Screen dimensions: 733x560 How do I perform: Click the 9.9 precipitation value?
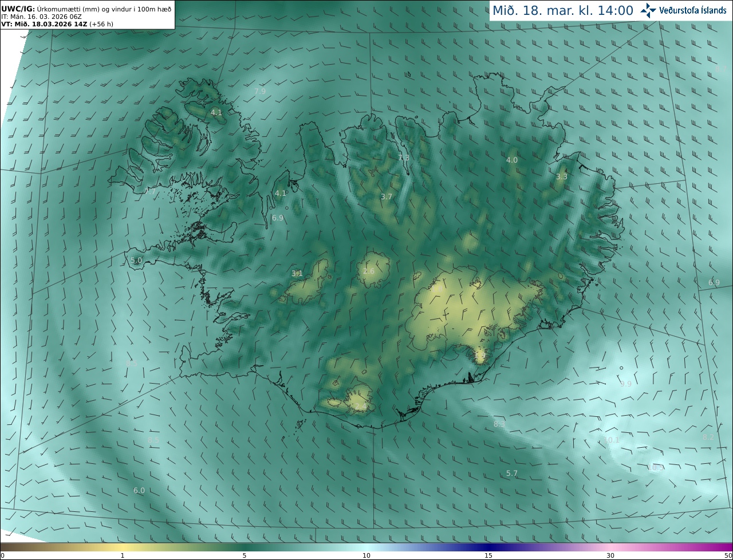626,384
